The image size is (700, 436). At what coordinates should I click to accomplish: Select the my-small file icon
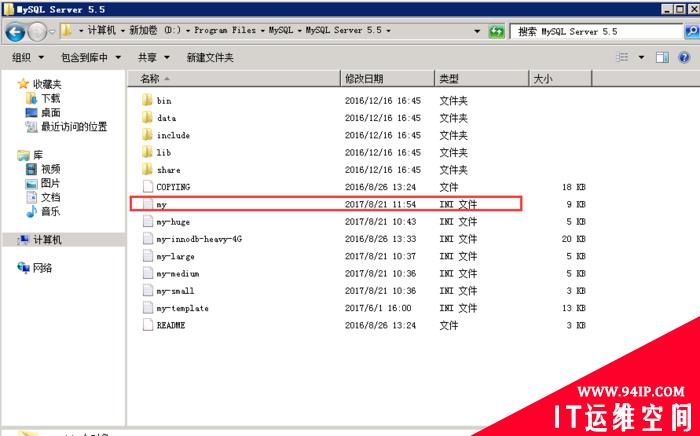pos(148,291)
